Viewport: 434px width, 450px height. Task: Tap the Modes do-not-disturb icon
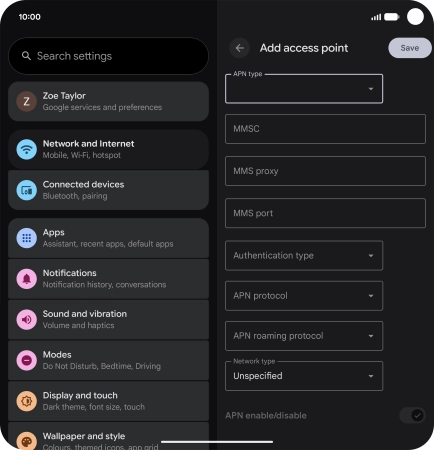coord(27,360)
